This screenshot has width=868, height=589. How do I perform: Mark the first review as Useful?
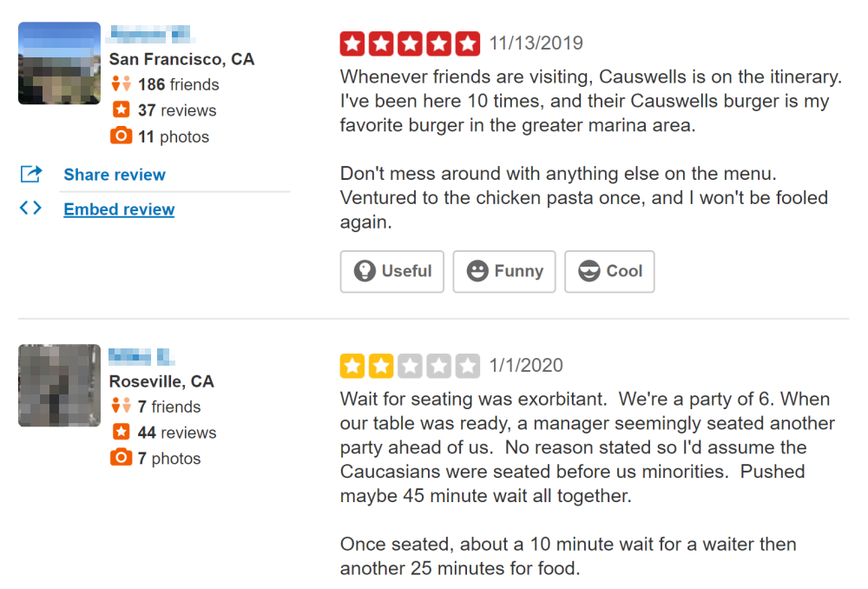coord(392,272)
